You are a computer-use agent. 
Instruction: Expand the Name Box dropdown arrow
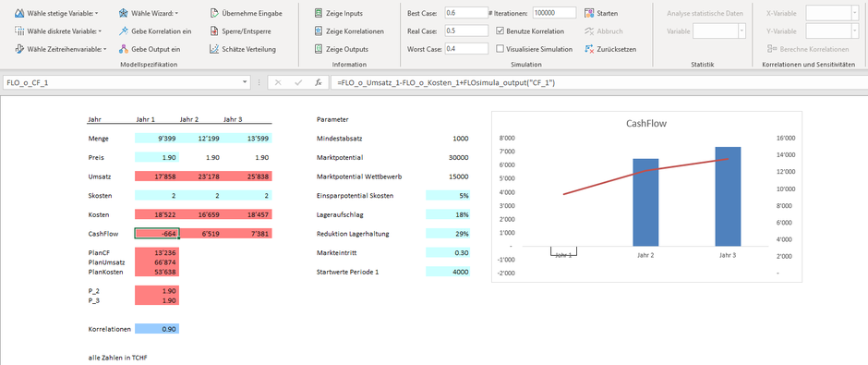[x=246, y=82]
